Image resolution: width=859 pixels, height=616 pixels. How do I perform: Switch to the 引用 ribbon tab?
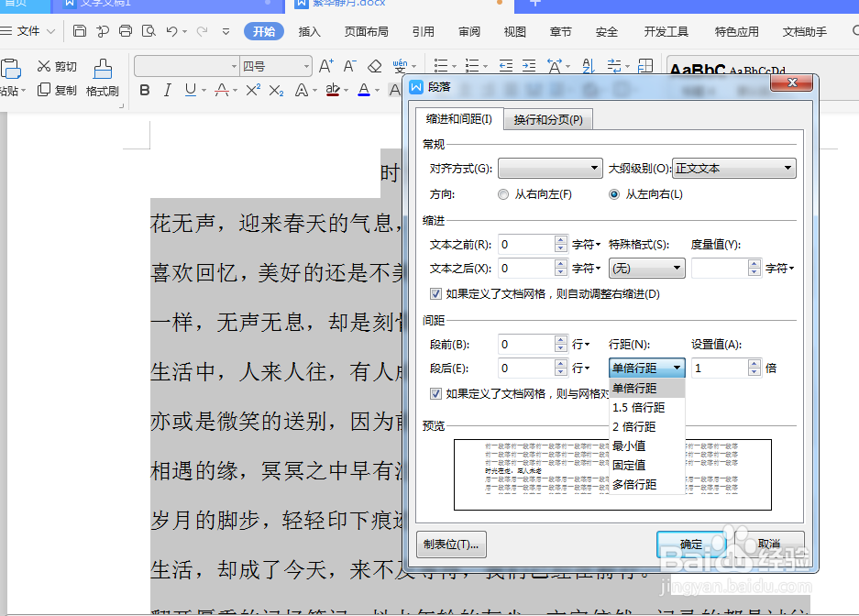[x=423, y=32]
